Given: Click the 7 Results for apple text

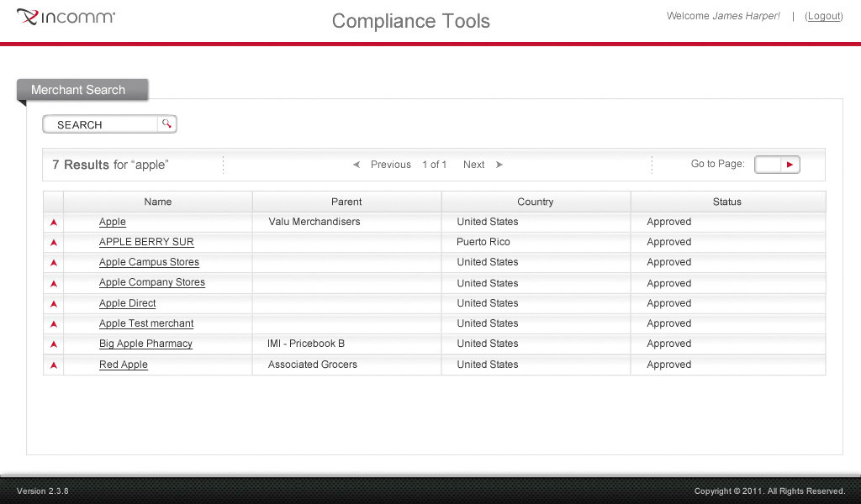Looking at the screenshot, I should (x=110, y=165).
